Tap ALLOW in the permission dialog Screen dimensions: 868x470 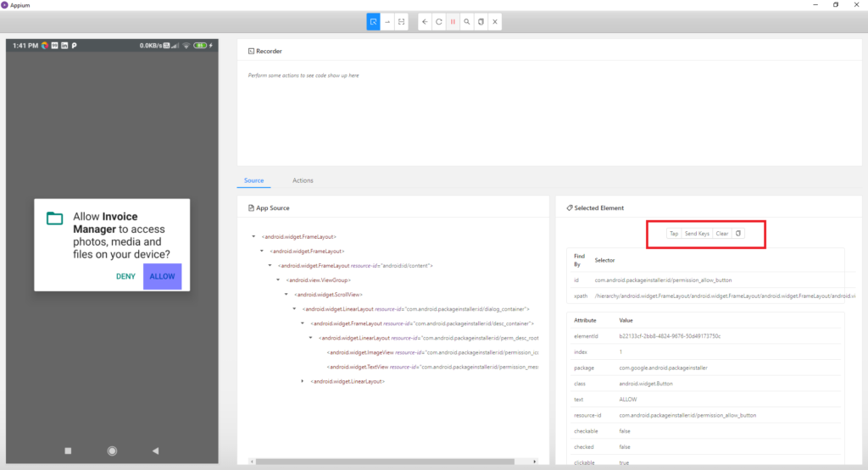[x=162, y=276]
